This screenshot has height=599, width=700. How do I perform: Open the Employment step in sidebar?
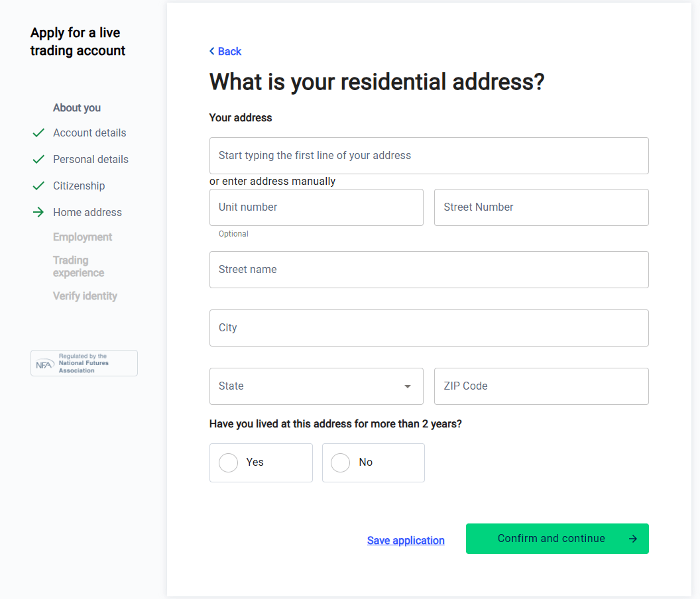[x=82, y=237]
